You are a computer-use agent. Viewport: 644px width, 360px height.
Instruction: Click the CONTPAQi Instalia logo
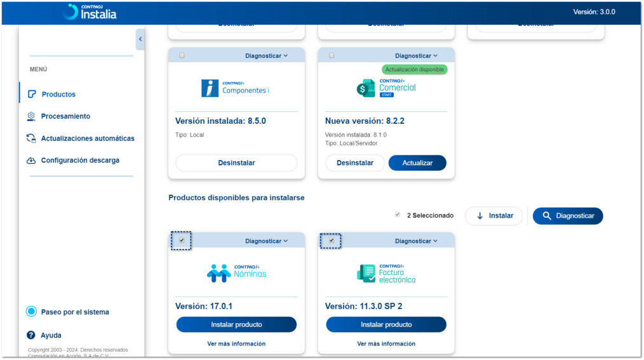click(x=90, y=12)
